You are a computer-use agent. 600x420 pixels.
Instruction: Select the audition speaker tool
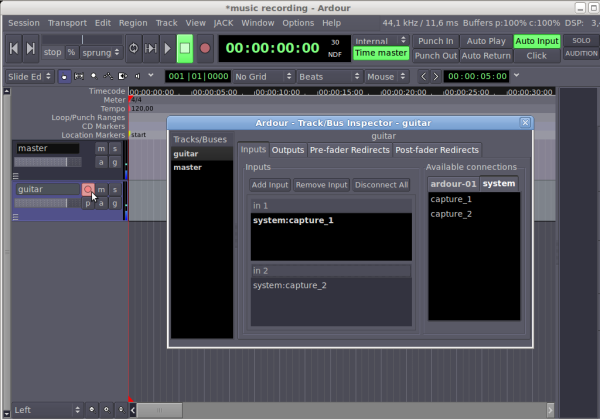pyautogui.click(x=137, y=77)
